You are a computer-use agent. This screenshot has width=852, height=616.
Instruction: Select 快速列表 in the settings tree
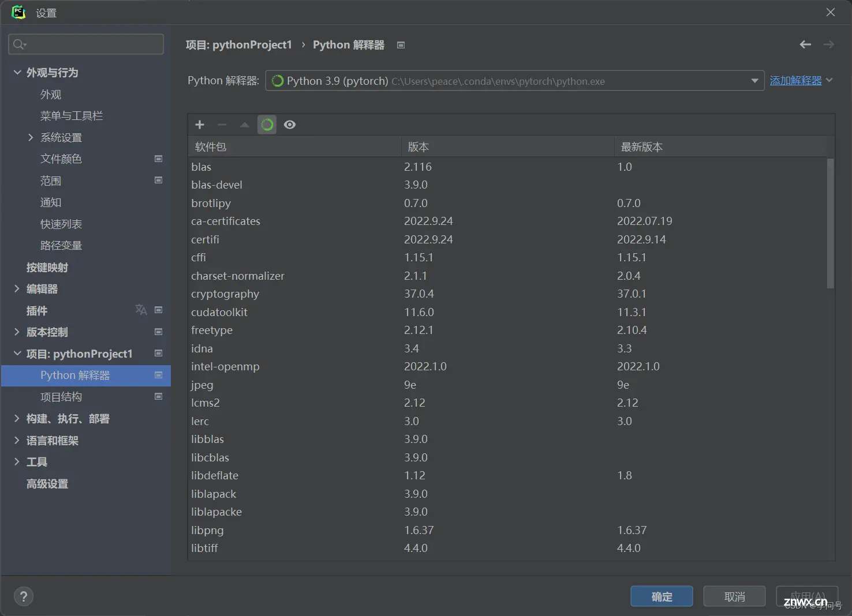tap(61, 224)
